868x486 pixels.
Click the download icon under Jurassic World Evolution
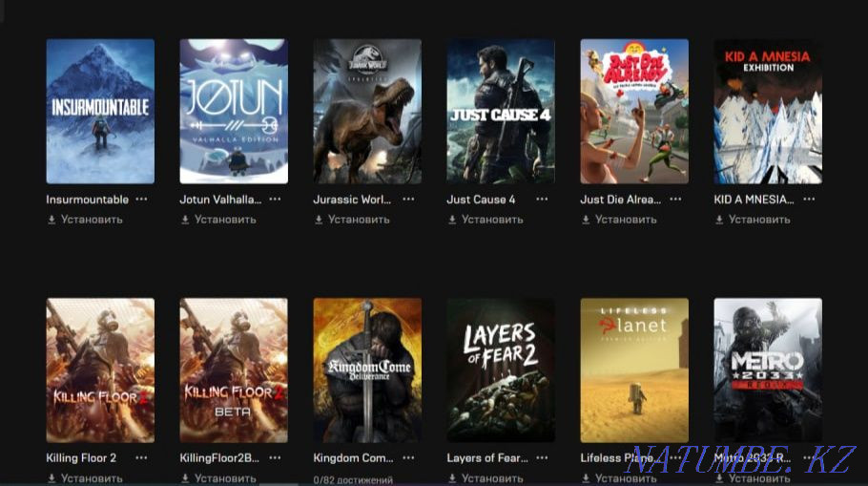tap(319, 220)
